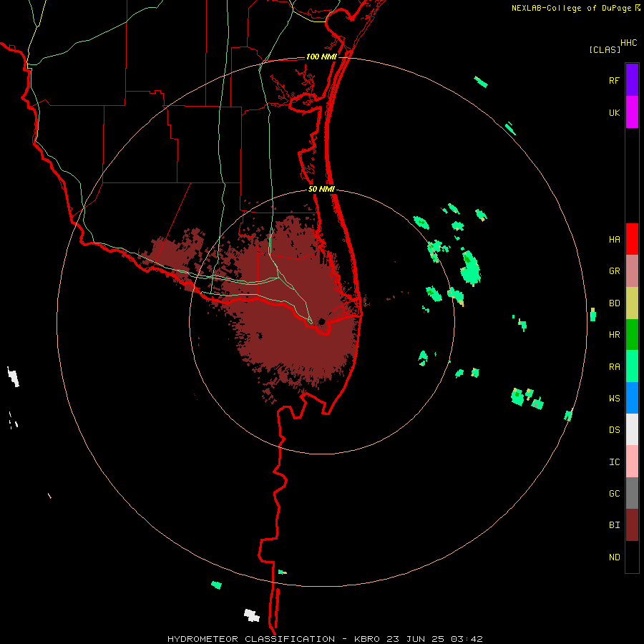Click the IC legend label
The width and height of the screenshot is (644, 644).
tap(614, 462)
